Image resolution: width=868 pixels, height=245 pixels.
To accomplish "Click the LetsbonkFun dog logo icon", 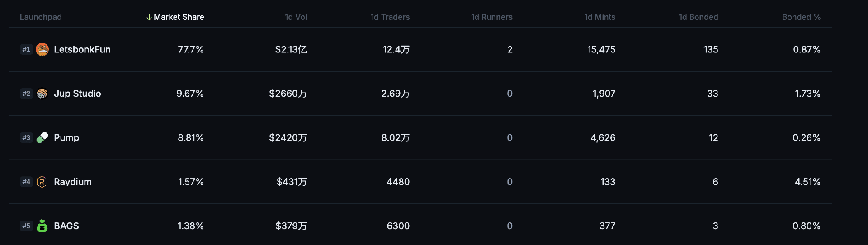I will point(42,49).
